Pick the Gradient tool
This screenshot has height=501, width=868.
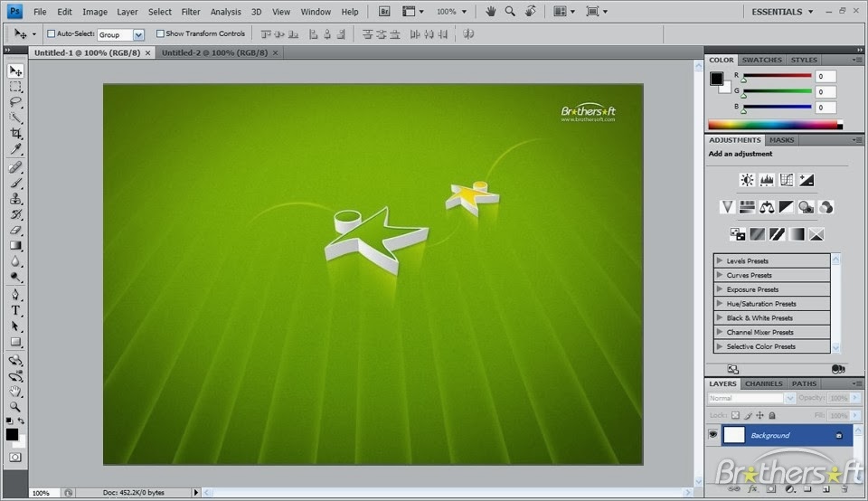click(15, 246)
